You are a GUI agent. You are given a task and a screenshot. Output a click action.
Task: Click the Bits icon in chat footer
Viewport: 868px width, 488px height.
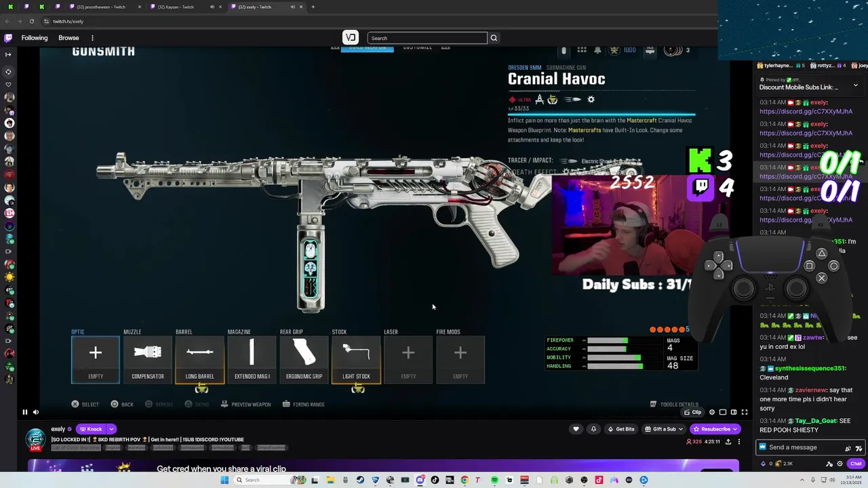[x=763, y=464]
